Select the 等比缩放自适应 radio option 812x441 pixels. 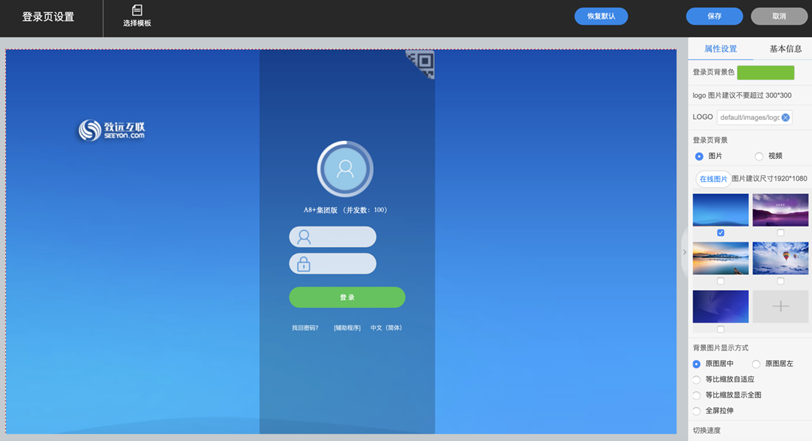click(697, 380)
